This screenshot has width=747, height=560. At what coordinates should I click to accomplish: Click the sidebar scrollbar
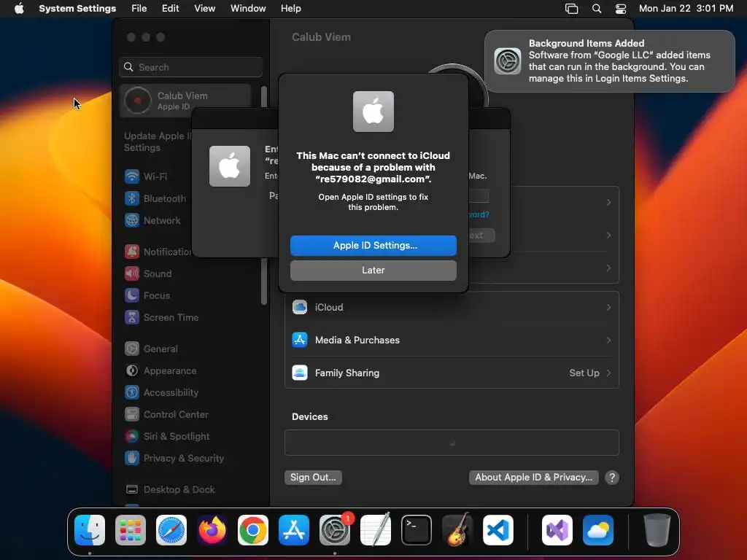click(x=264, y=281)
